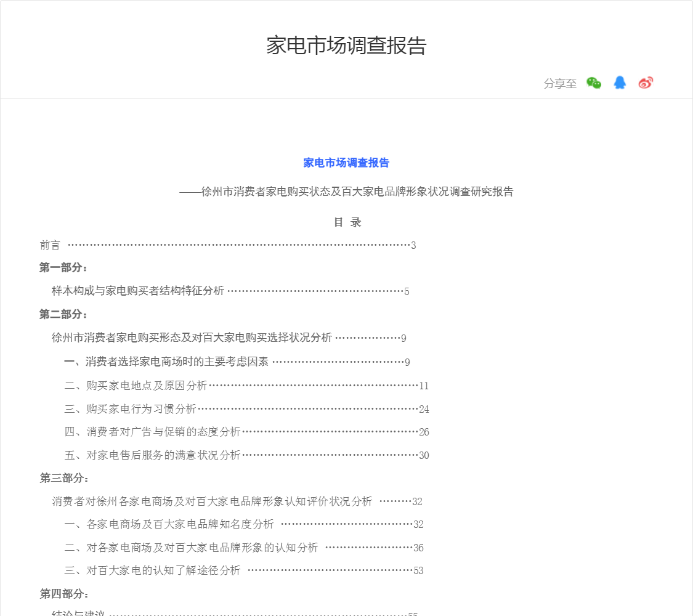This screenshot has width=693, height=616.
Task: Select the 样本构成与家电购买者结构特征分析 entry
Action: (230, 291)
